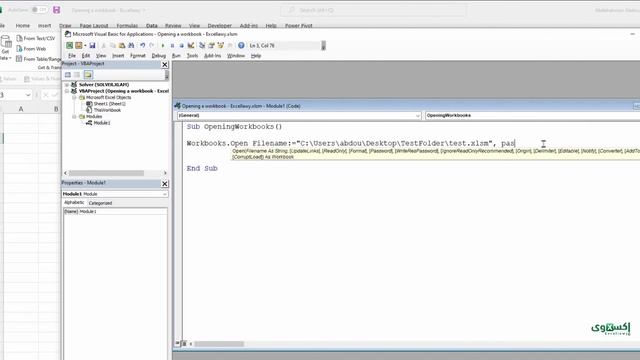
Task: Open the File menu in VBA editor
Action: point(72,56)
